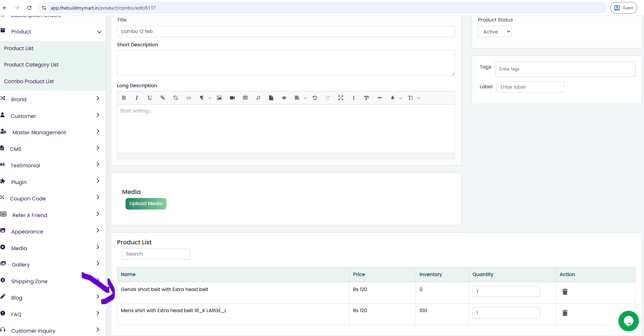Click the text alignment icon
The width and height of the screenshot is (644, 336).
(297, 98)
